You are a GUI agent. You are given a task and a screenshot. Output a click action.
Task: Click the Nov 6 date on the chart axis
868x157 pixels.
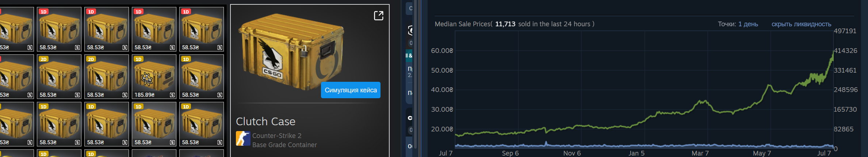pyautogui.click(x=572, y=153)
